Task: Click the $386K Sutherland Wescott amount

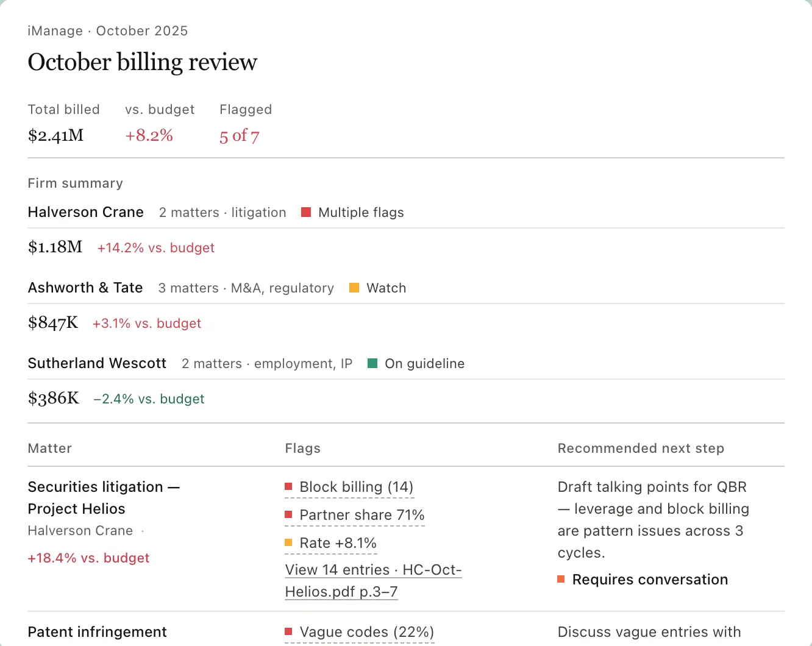Action: (54, 398)
